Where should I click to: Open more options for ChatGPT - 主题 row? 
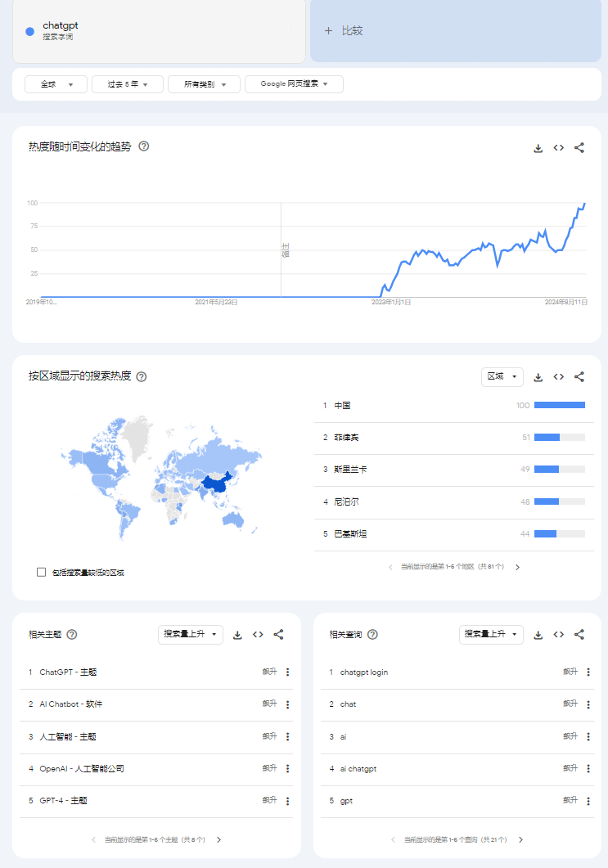287,672
